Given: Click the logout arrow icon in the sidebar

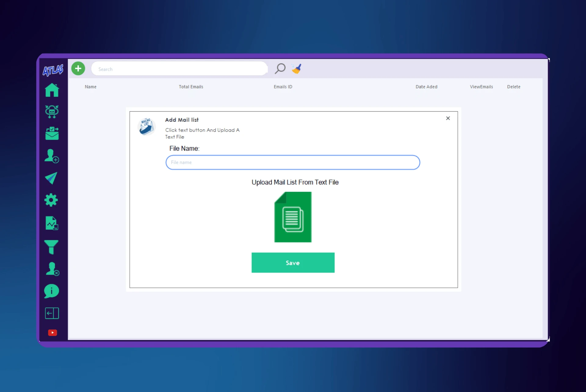Looking at the screenshot, I should click(52, 313).
